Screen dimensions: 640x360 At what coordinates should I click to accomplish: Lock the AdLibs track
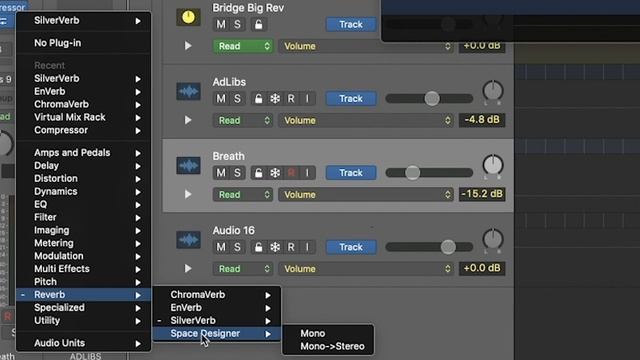(258, 99)
